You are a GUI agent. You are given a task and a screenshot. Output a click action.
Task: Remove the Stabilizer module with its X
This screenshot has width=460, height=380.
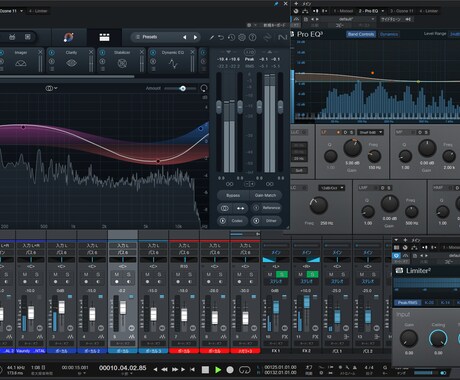pyautogui.click(x=142, y=52)
